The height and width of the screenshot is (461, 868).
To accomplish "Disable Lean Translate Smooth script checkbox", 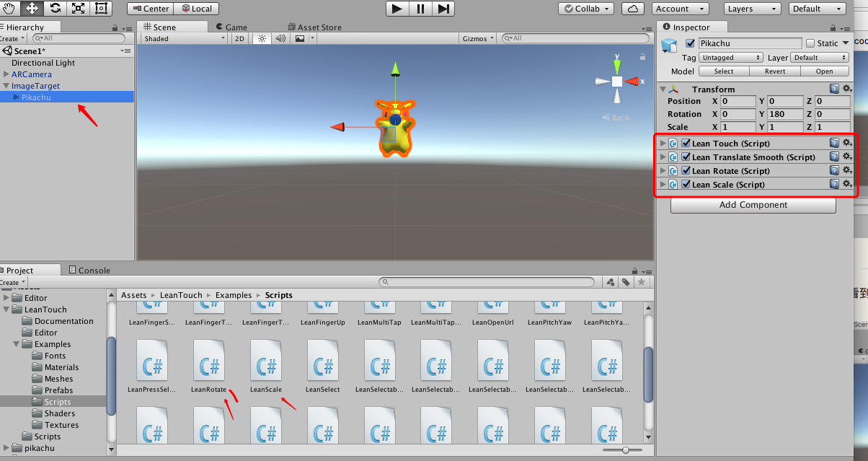I will click(686, 157).
